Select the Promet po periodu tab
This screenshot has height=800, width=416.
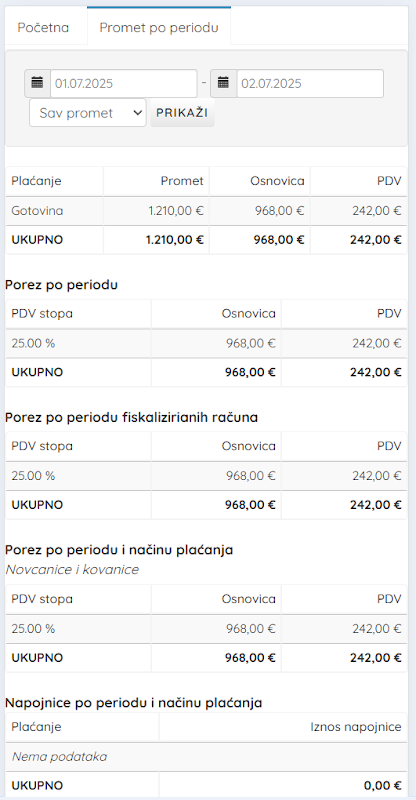(159, 28)
